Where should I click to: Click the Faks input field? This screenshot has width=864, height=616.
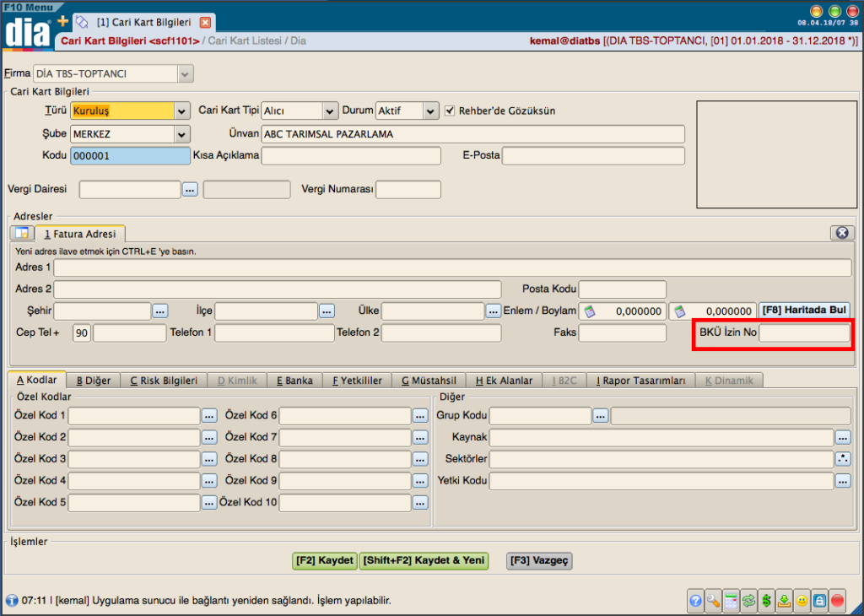pos(622,332)
